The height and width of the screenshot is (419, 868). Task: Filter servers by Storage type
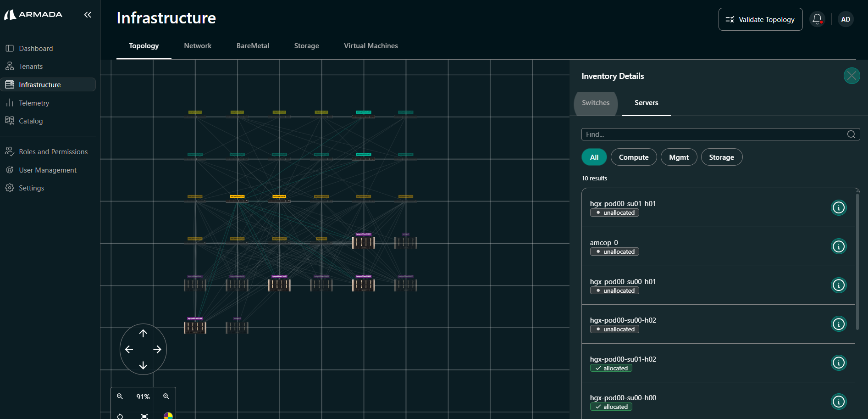click(x=721, y=157)
